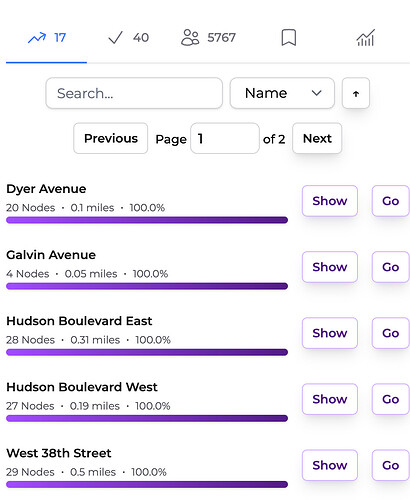
Task: Show Galvin Avenue on the map
Action: click(330, 267)
